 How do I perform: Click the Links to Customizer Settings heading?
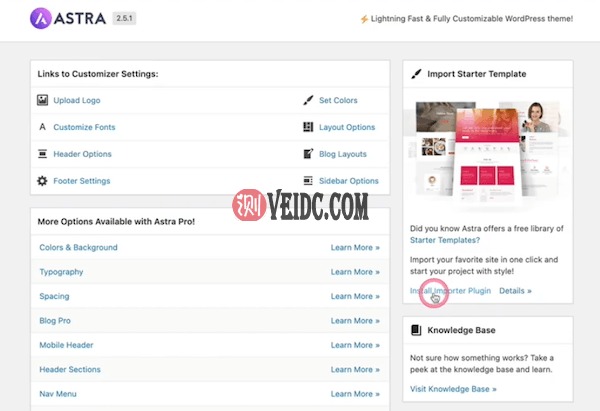pos(98,74)
